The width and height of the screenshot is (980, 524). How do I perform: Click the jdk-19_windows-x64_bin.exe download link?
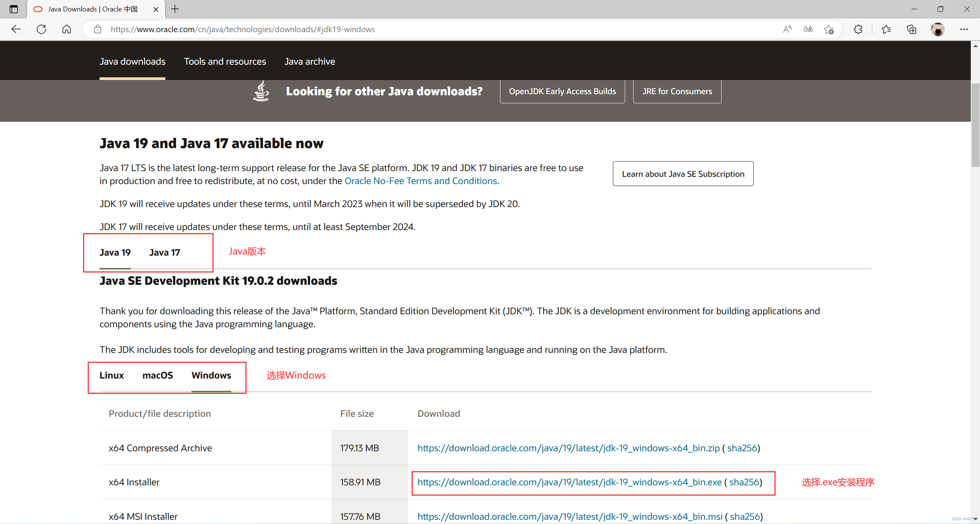point(569,482)
